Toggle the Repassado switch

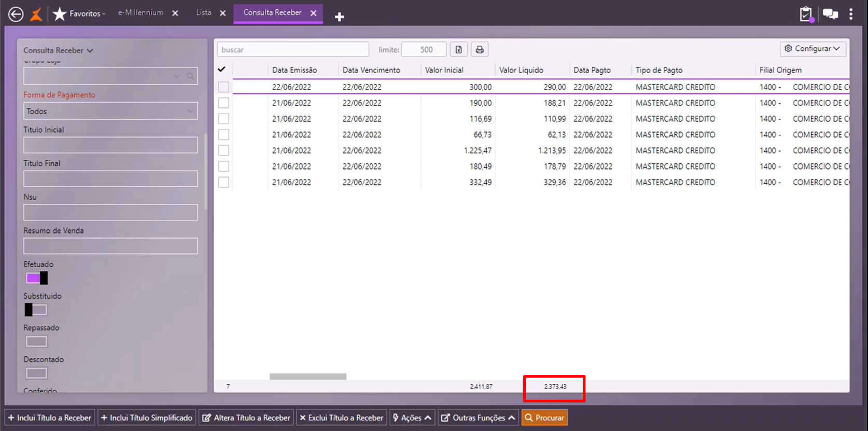point(36,341)
